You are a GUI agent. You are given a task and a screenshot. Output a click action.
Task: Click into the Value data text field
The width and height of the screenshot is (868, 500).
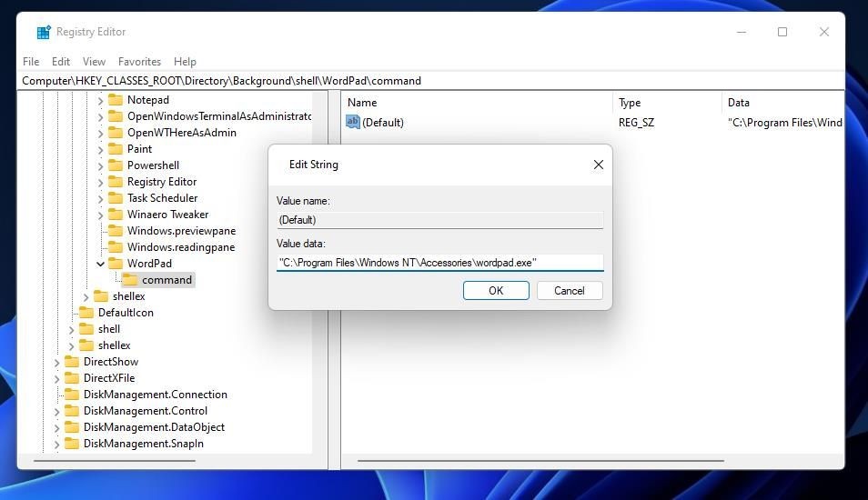click(x=440, y=263)
